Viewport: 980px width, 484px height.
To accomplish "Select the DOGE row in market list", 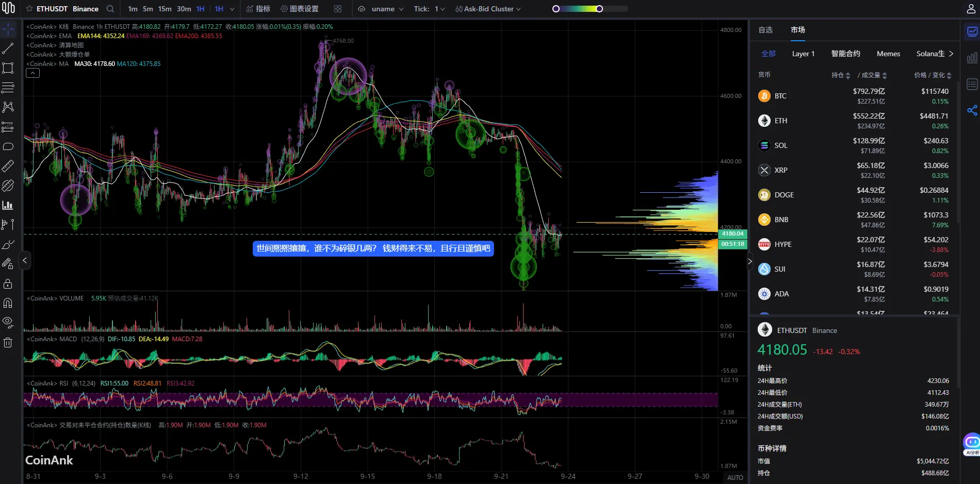I will pyautogui.click(x=854, y=195).
